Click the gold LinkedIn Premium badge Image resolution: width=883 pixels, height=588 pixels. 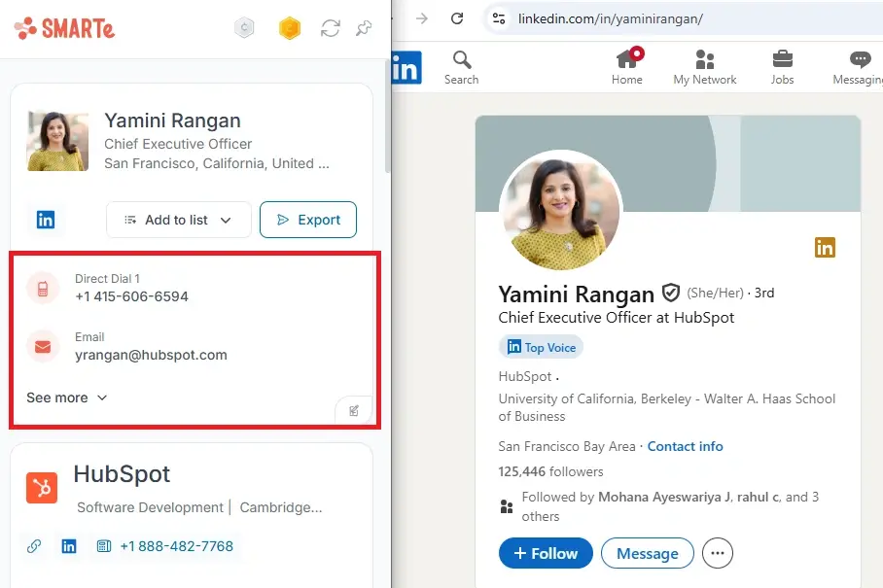coord(825,247)
